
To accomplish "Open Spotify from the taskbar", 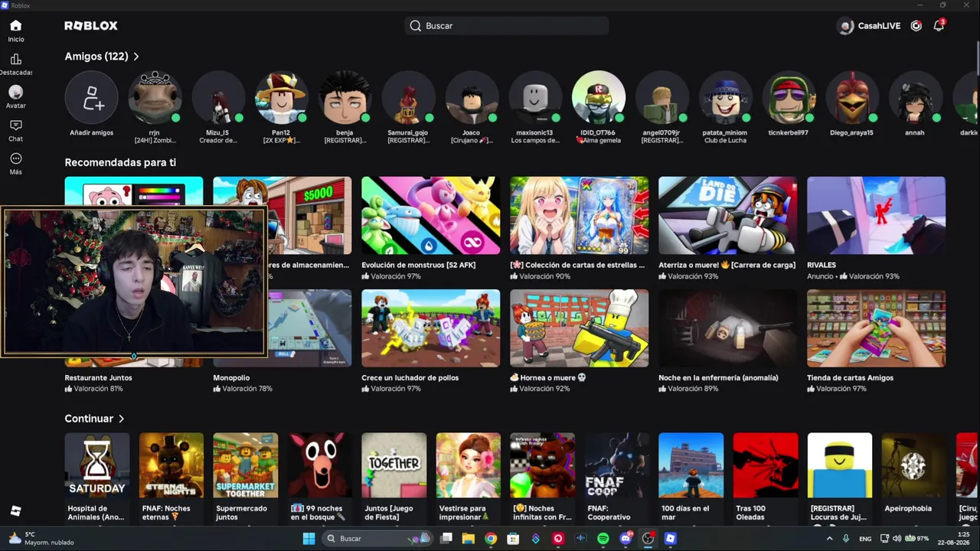I will coord(603,539).
